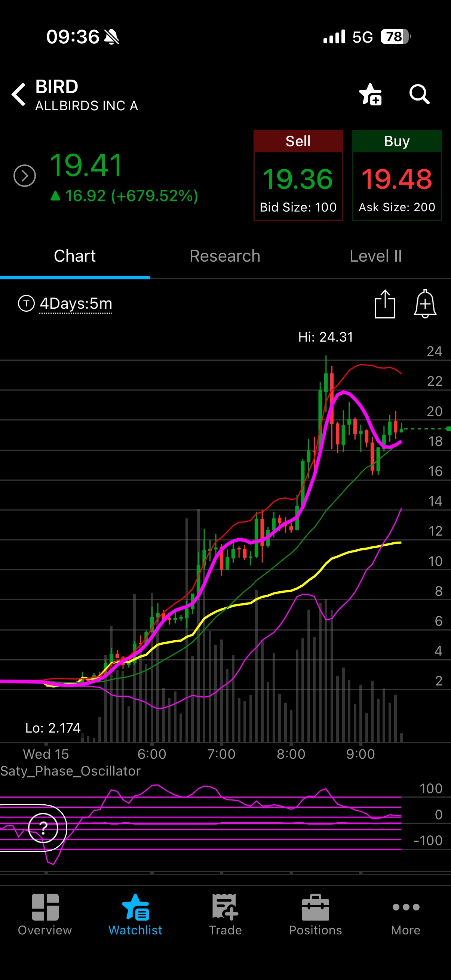Tap the Sell button at 19.36
Screen dimensions: 451x980
pos(298,175)
